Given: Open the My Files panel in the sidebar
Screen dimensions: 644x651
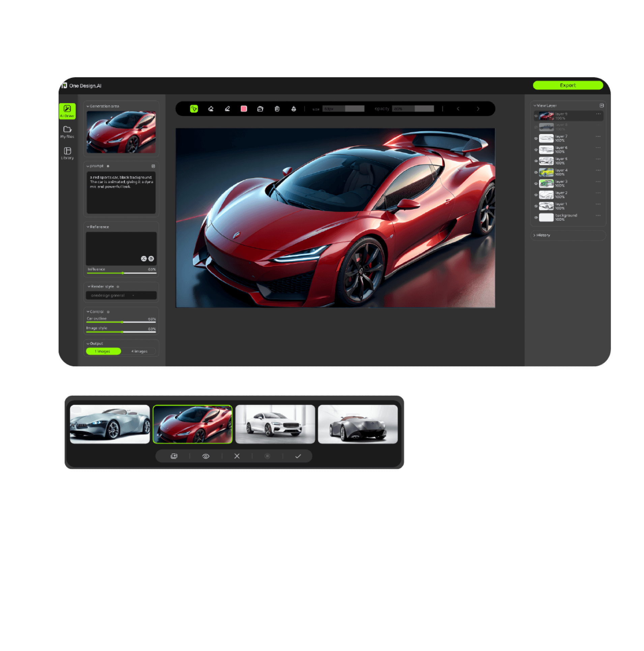Looking at the screenshot, I should 67,131.
